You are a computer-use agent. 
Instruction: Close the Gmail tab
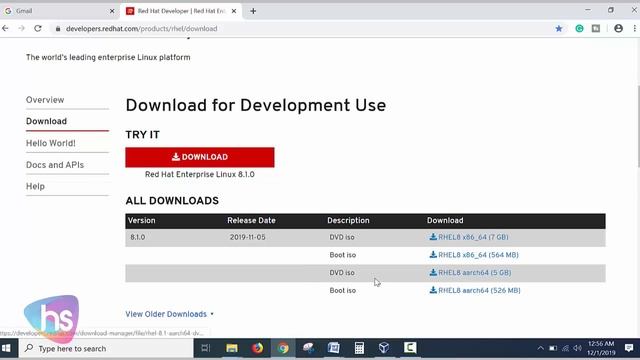[112, 11]
